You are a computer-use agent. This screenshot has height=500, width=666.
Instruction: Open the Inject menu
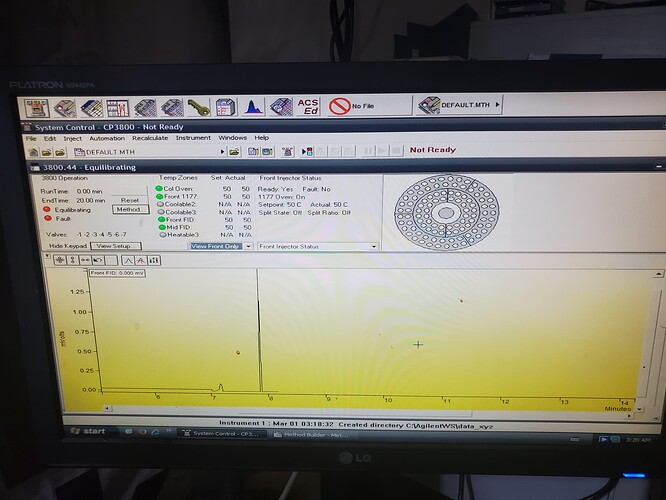(73, 138)
